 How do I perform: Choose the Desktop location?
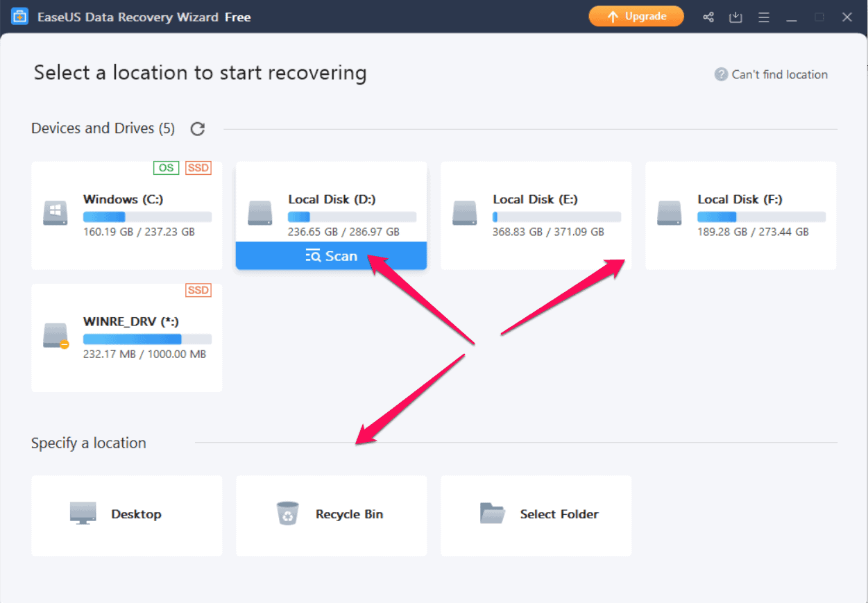click(127, 516)
